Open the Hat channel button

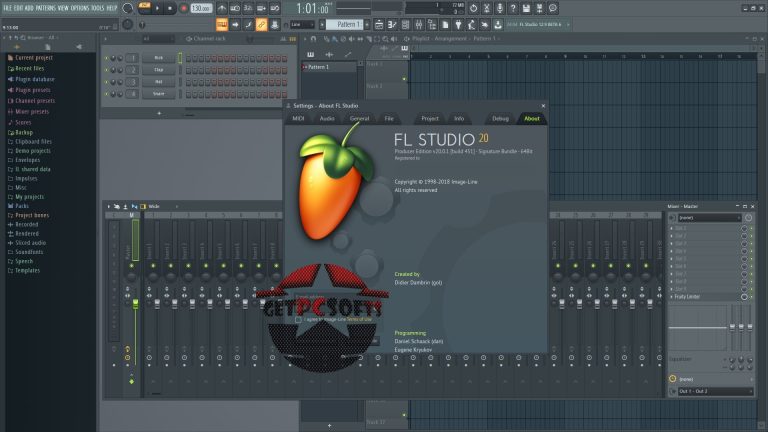(159, 82)
